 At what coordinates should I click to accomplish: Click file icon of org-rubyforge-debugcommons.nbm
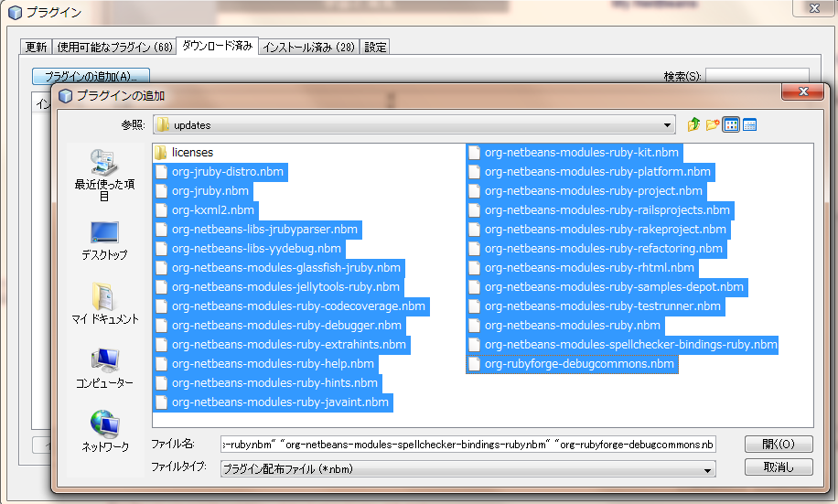pos(474,364)
